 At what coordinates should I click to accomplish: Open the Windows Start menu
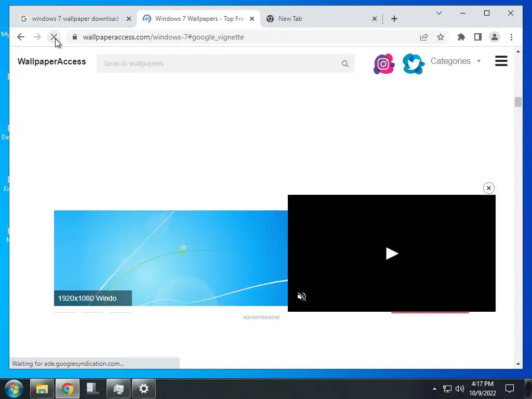point(14,389)
